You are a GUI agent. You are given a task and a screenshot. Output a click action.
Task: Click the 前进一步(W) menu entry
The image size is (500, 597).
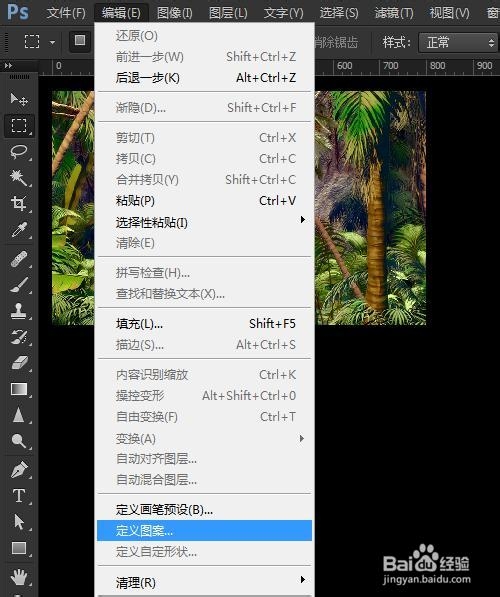(204, 57)
